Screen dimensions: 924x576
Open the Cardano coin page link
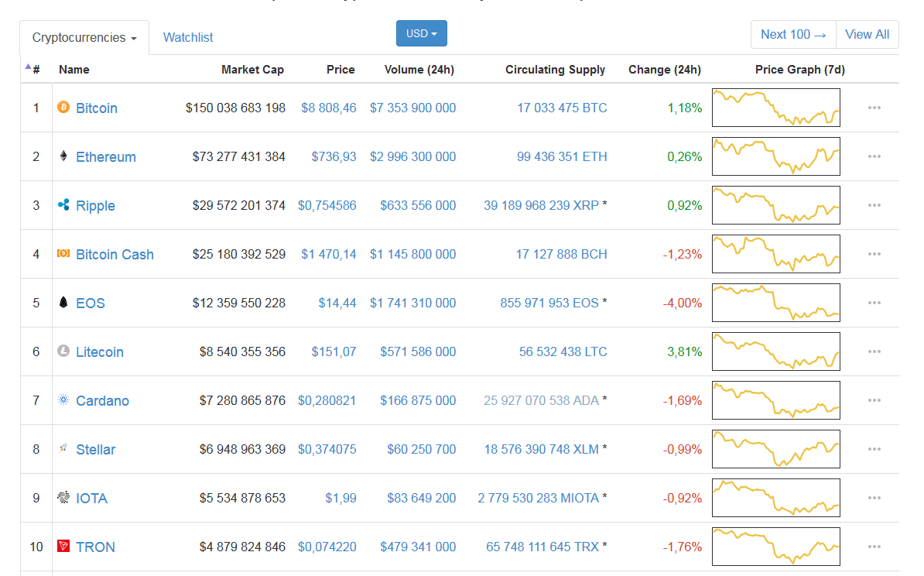click(x=102, y=400)
